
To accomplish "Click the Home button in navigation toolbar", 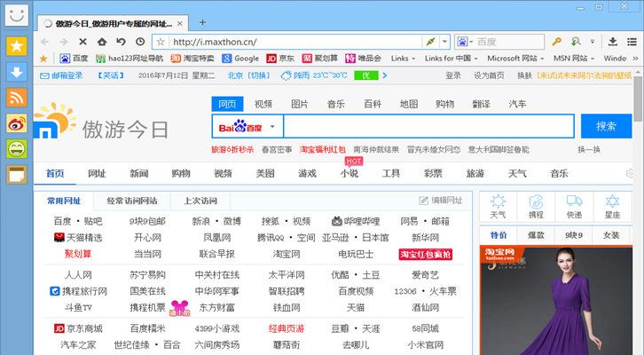I will (x=101, y=42).
